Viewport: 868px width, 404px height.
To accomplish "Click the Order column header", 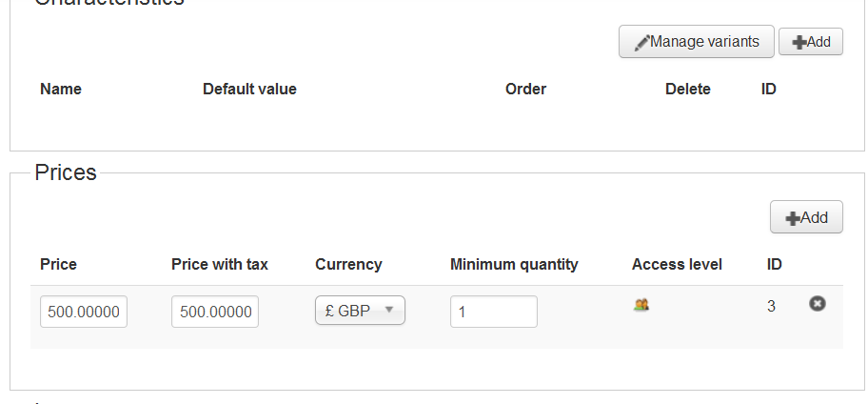I will click(x=525, y=89).
